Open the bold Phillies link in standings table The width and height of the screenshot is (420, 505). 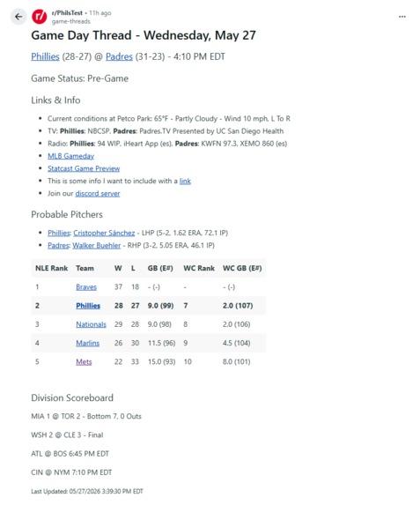[88, 306]
